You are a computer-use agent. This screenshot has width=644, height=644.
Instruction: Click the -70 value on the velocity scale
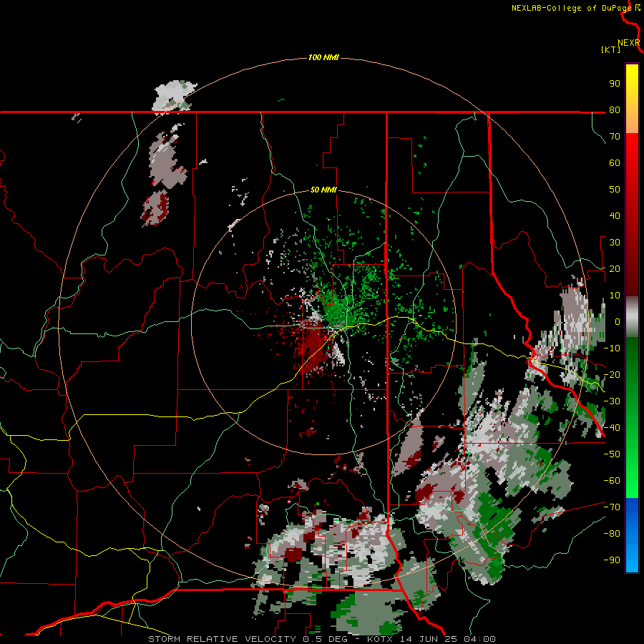(612, 507)
